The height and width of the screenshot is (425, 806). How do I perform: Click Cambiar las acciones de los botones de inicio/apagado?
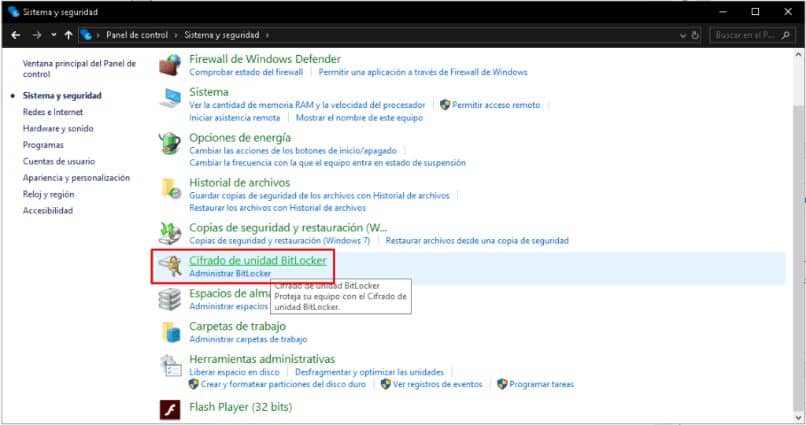pos(292,151)
